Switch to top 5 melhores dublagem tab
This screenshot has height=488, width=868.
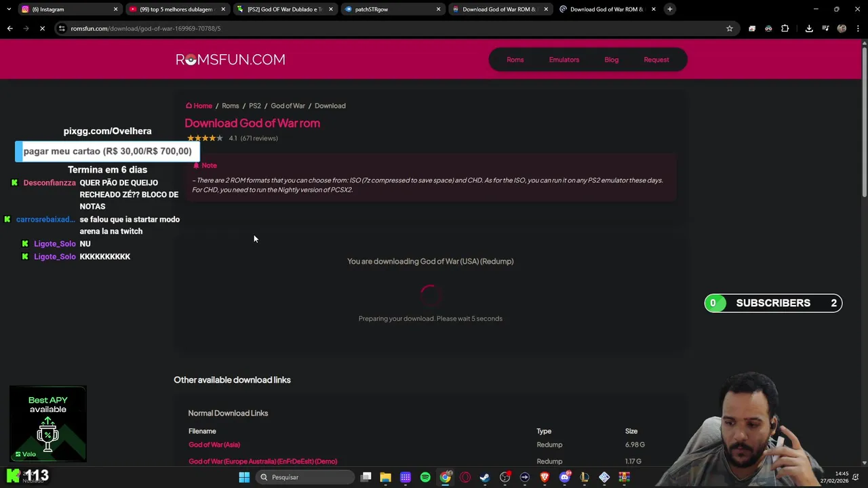click(176, 9)
